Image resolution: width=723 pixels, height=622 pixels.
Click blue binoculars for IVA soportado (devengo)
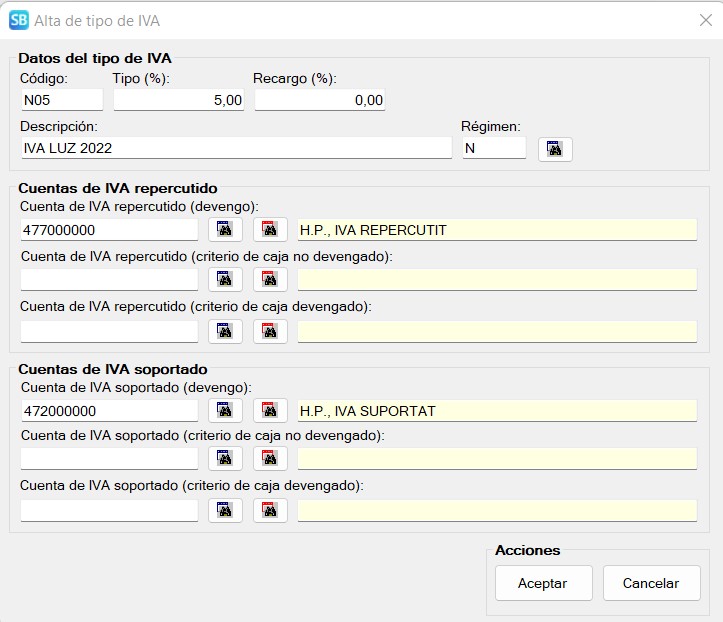tap(225, 410)
